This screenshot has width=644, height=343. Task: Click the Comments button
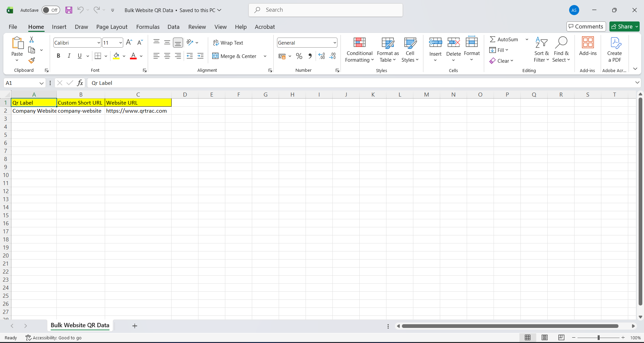click(586, 26)
